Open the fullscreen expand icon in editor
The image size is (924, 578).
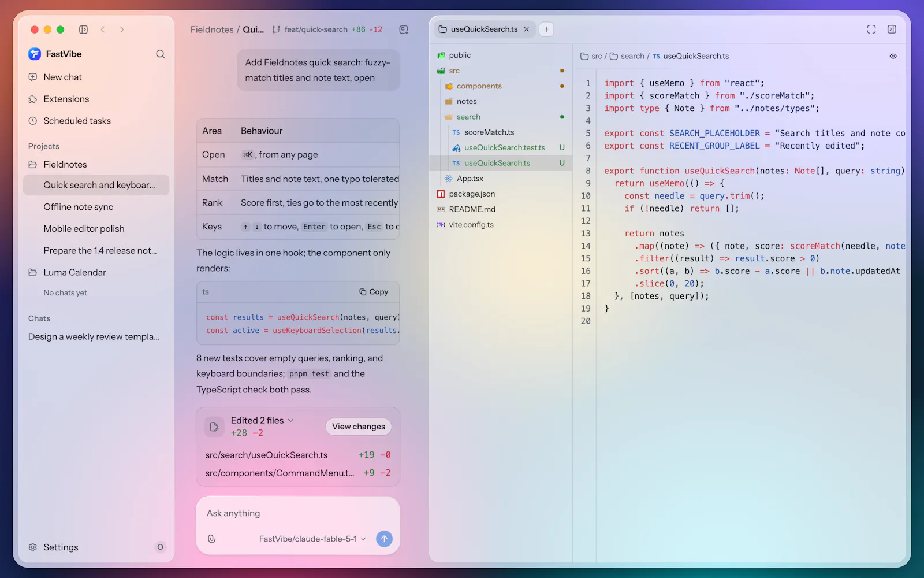point(871,29)
